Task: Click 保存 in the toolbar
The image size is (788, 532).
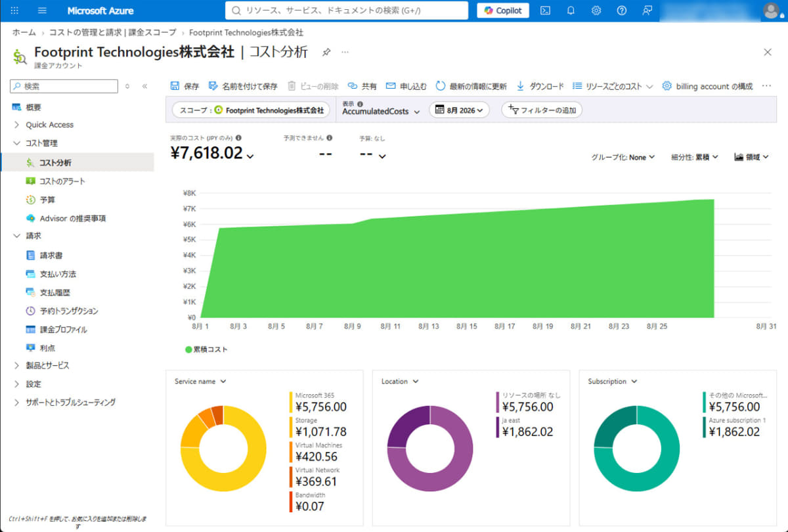Action: pyautogui.click(x=185, y=86)
